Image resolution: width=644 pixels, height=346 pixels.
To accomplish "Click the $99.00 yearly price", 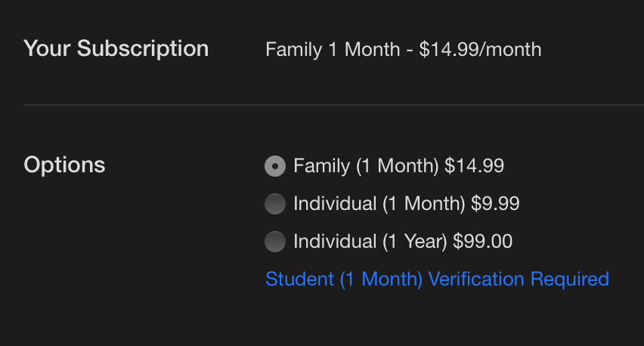I will point(482,242).
